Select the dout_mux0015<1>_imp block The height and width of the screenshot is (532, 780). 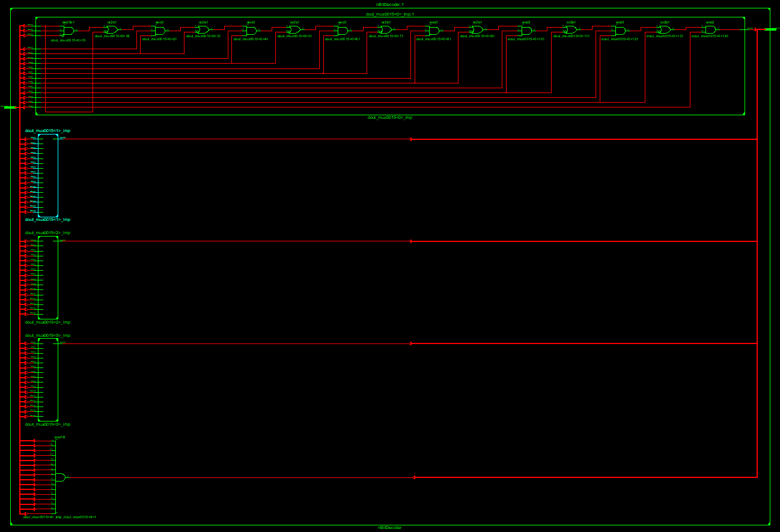(48, 175)
